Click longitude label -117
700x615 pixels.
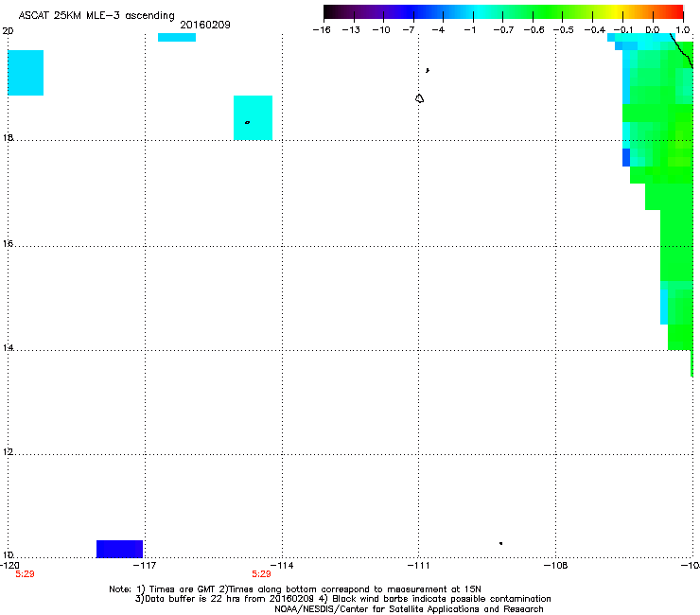pos(146,566)
